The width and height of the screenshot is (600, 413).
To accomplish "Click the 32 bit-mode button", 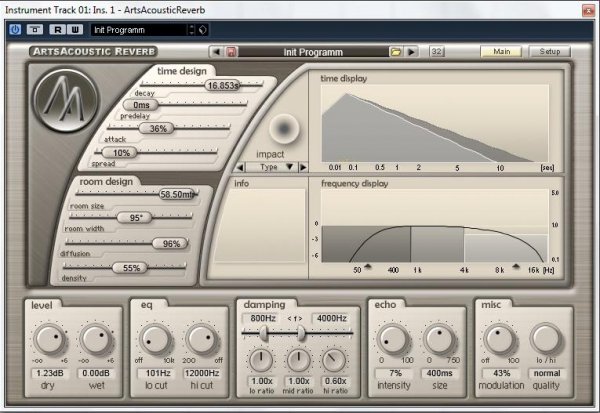I will pos(437,51).
